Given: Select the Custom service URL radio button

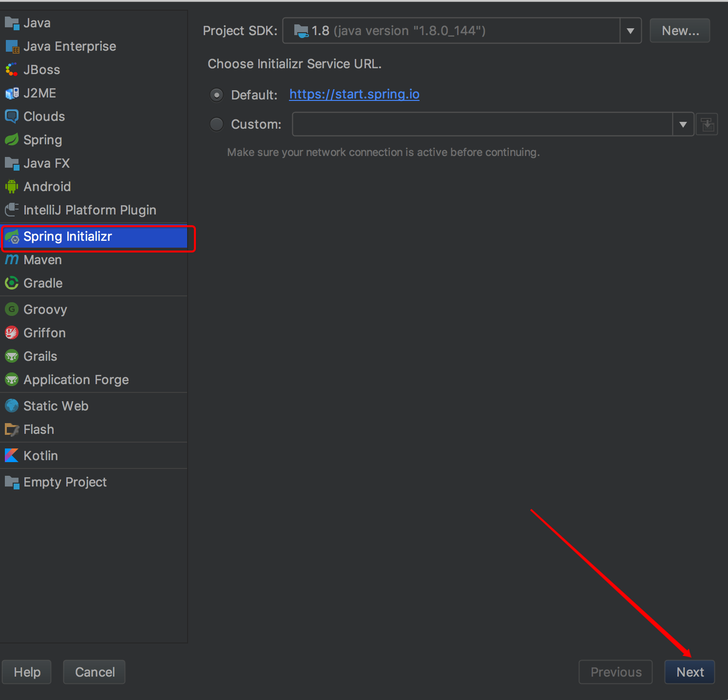Looking at the screenshot, I should click(x=216, y=124).
